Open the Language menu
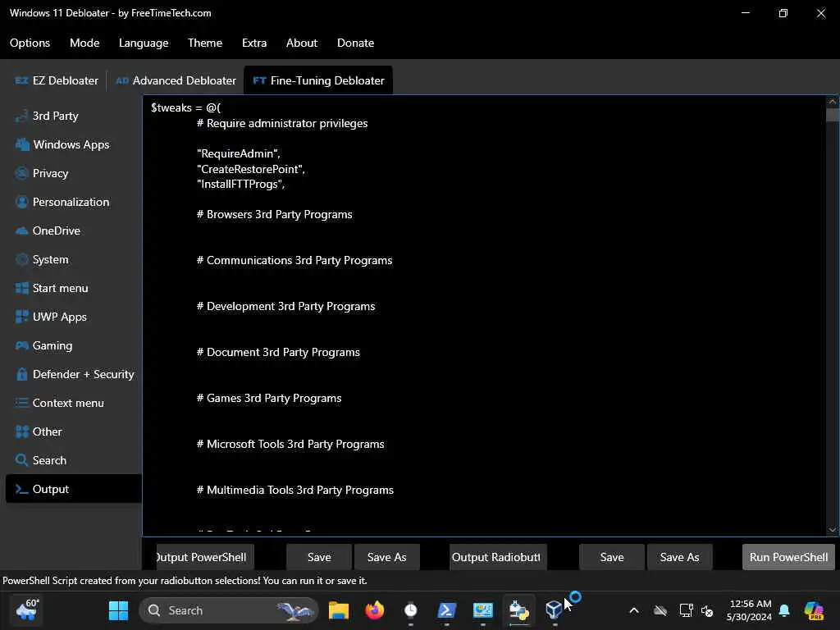The image size is (840, 630). pyautogui.click(x=144, y=43)
